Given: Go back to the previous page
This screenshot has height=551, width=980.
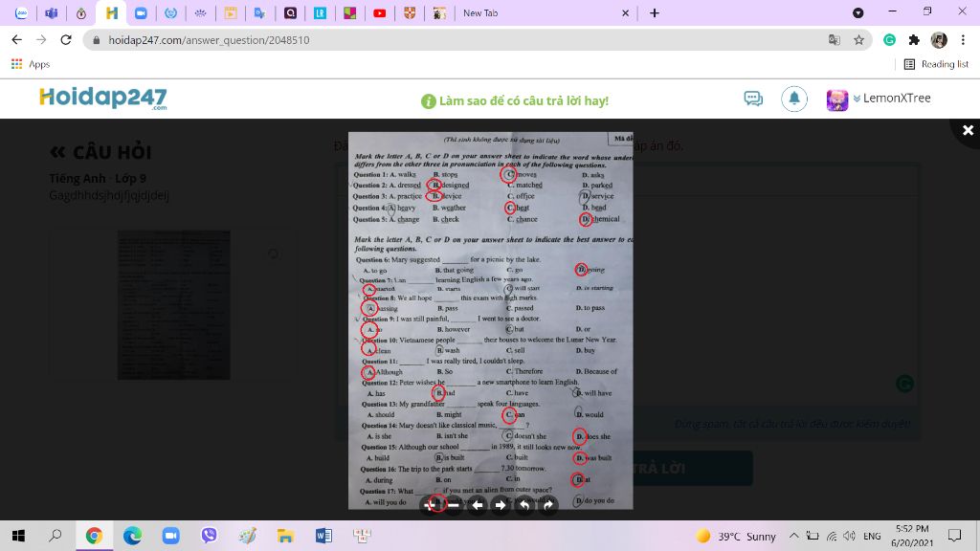Looking at the screenshot, I should click(x=17, y=39).
